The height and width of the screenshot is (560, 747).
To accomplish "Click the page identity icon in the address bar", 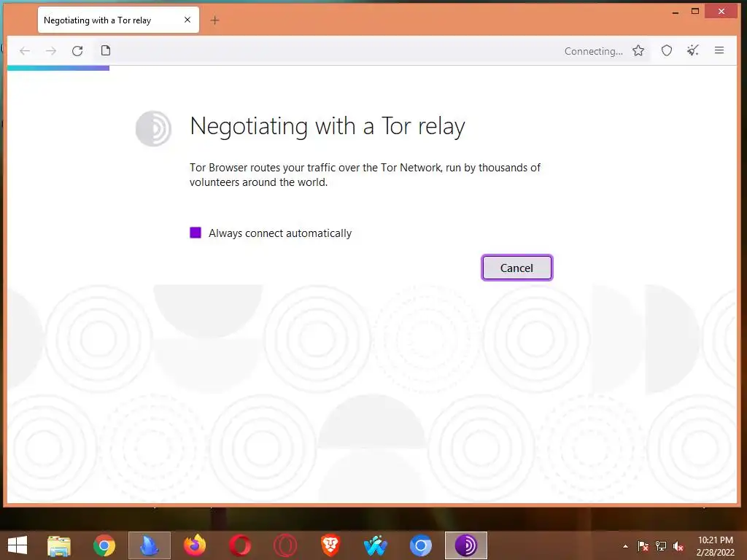I will pyautogui.click(x=106, y=50).
